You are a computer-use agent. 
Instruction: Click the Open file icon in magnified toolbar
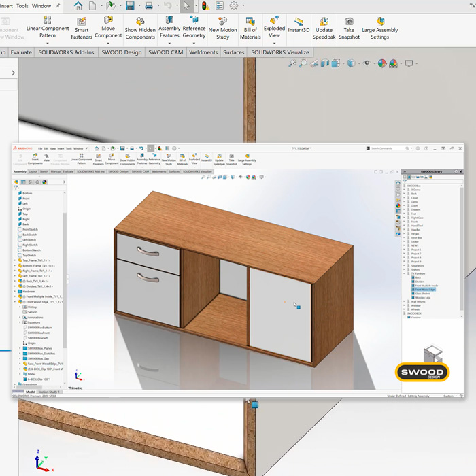pyautogui.click(x=111, y=5)
